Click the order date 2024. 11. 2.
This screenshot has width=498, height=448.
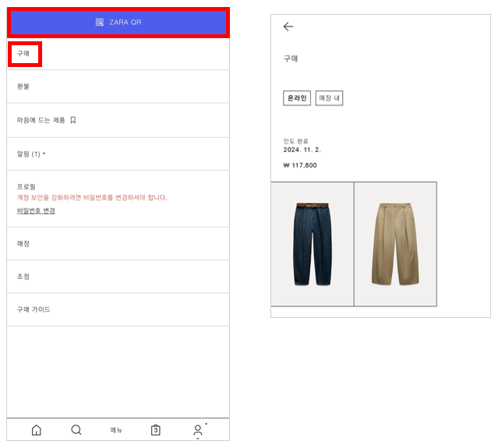pyautogui.click(x=302, y=150)
